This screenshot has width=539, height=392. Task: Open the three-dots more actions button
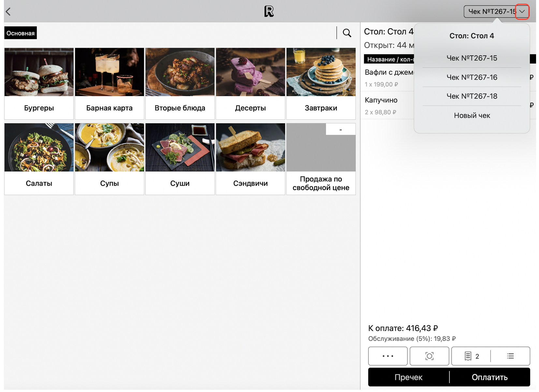(387, 356)
